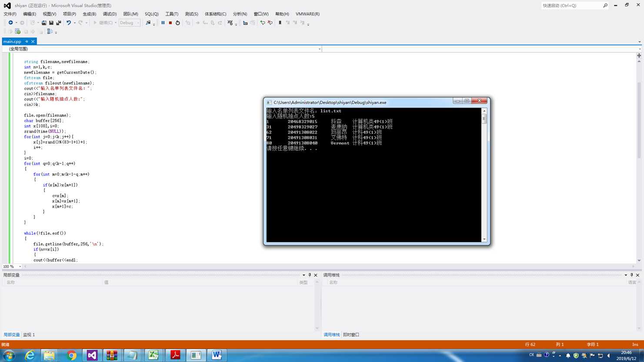Click the comment selected lines icon
This screenshot has height=362, width=644.
pyautogui.click(x=263, y=23)
